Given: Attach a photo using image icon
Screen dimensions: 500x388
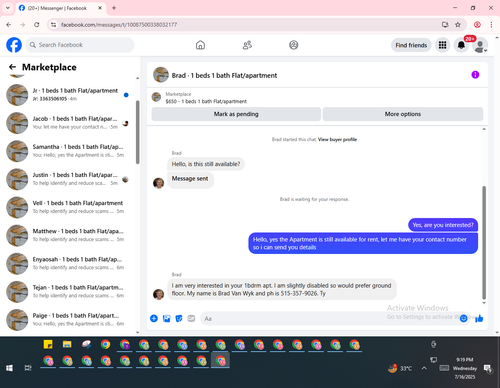Looking at the screenshot, I should (166, 318).
